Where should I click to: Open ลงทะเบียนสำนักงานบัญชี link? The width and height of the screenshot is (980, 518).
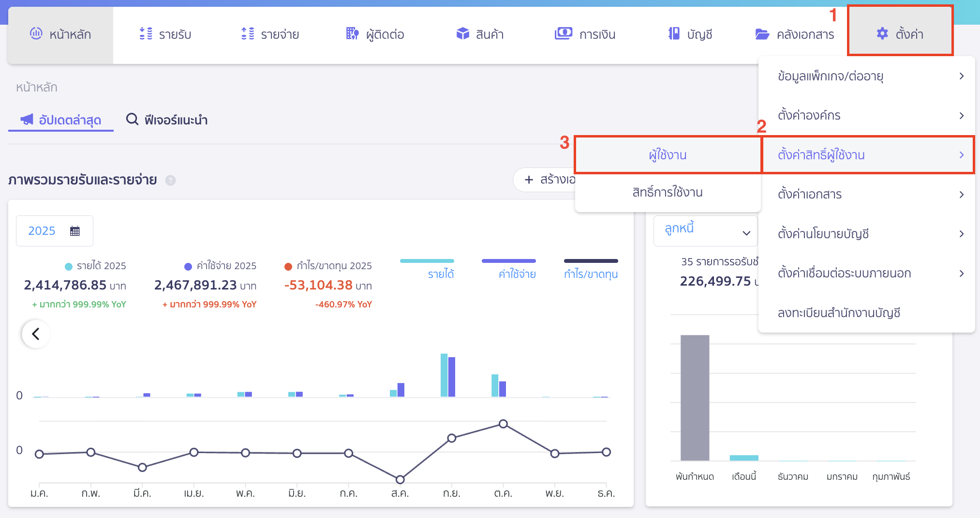839,313
